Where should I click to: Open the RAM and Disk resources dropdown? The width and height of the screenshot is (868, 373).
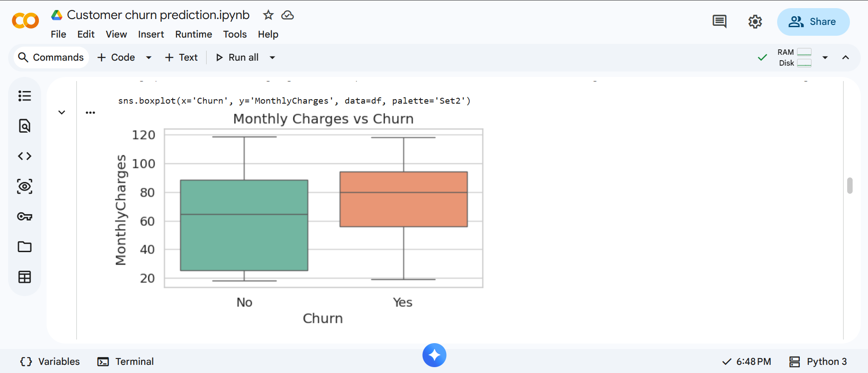825,57
